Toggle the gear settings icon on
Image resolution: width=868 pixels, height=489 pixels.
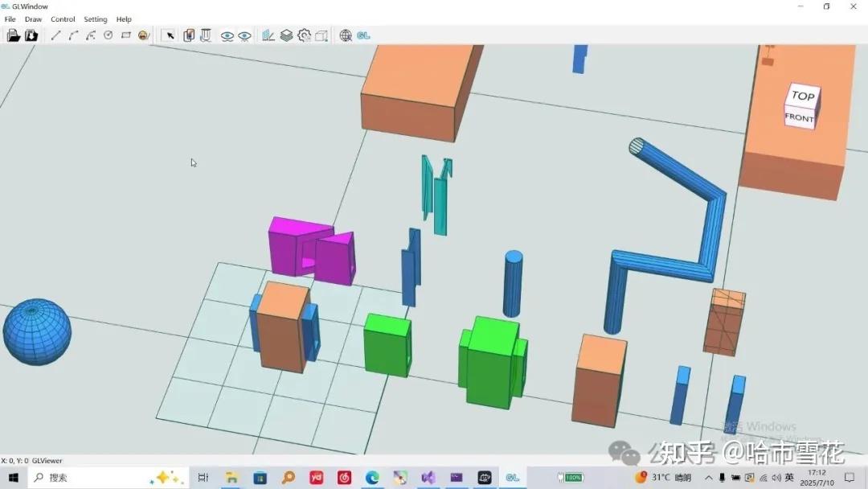[305, 35]
